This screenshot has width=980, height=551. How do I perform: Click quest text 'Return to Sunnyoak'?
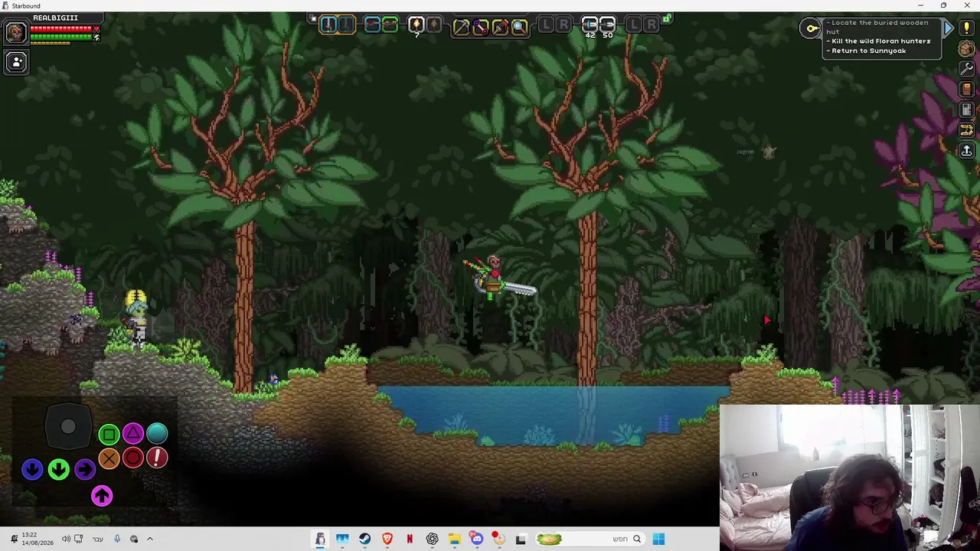[x=867, y=51]
